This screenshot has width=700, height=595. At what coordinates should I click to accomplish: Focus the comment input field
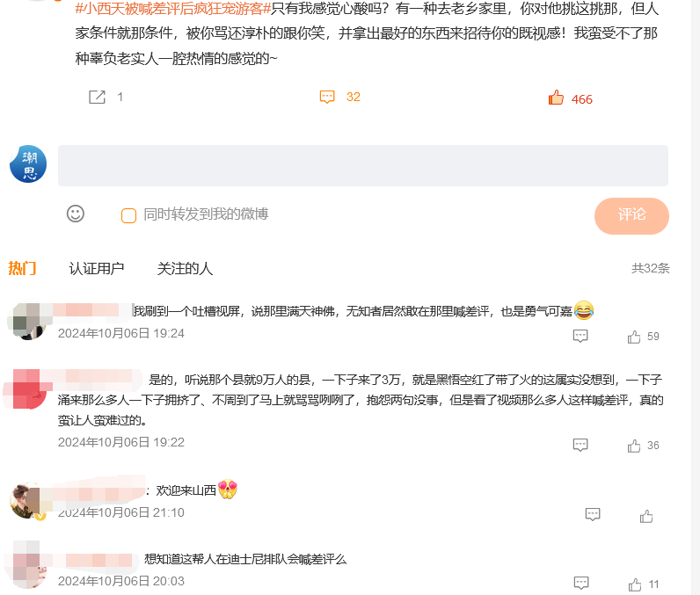pyautogui.click(x=363, y=165)
